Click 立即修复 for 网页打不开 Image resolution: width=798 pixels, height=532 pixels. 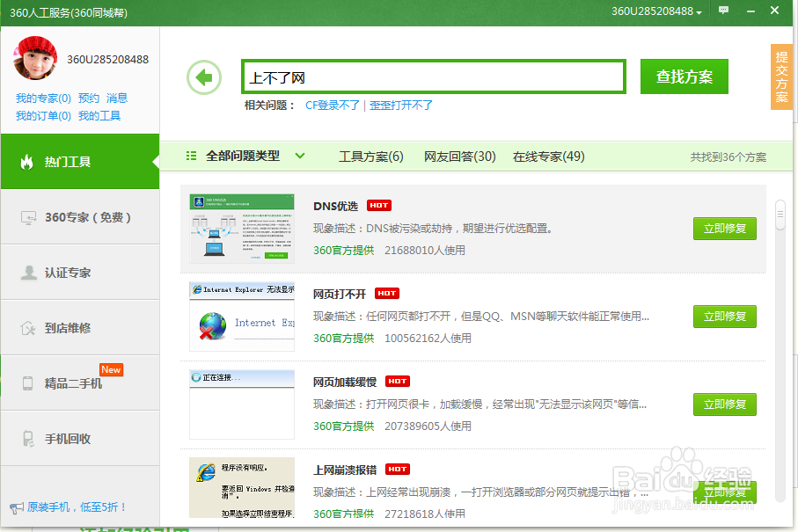click(725, 317)
